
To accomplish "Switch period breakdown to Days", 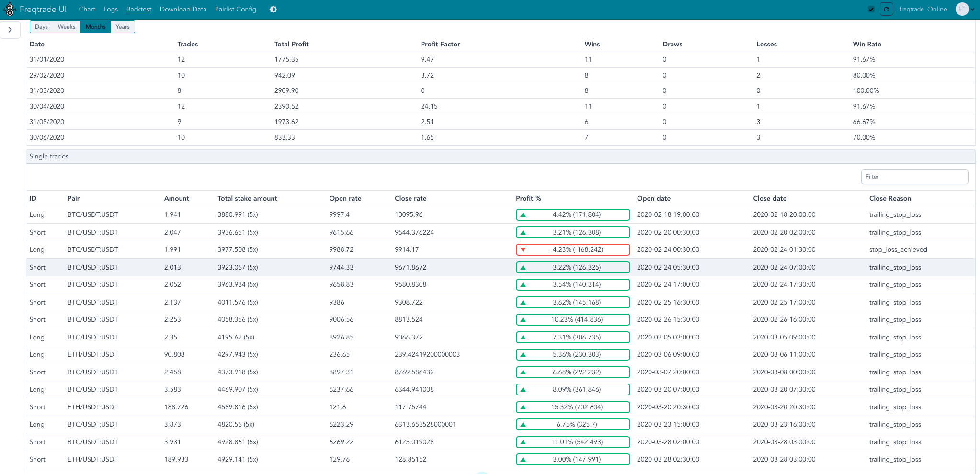I will pos(41,27).
